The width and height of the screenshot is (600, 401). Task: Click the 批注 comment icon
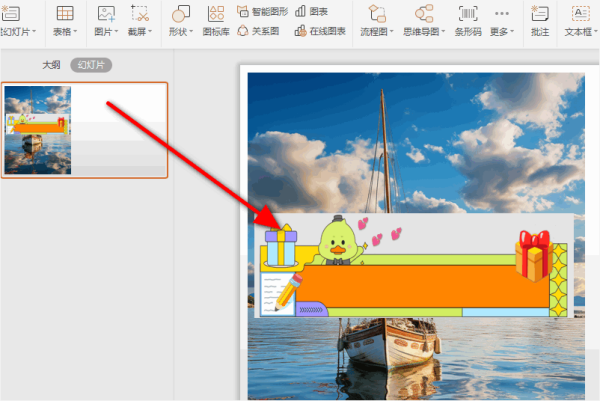point(540,14)
